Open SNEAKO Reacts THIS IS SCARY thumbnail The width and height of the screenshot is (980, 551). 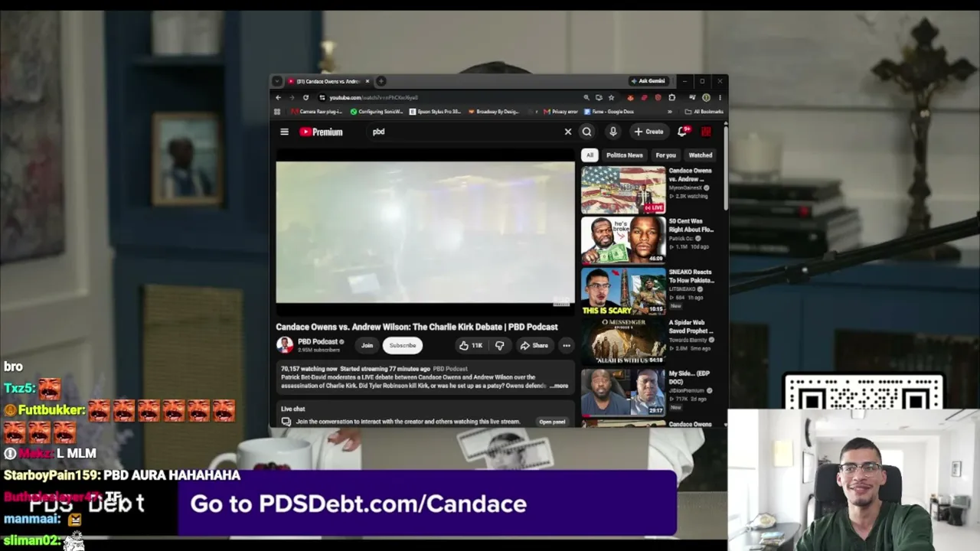(x=623, y=291)
